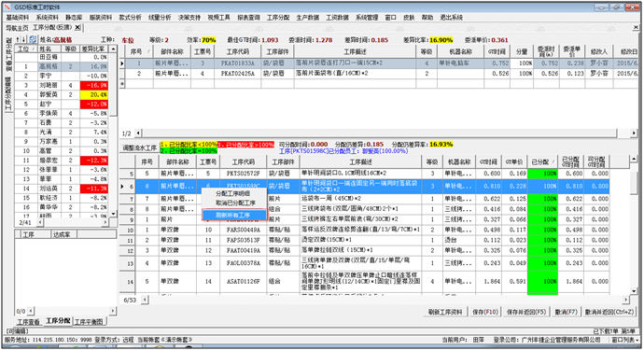This screenshot has width=644, height=350.
Task: Open the 工资数据 menu
Action: pyautogui.click(x=337, y=17)
